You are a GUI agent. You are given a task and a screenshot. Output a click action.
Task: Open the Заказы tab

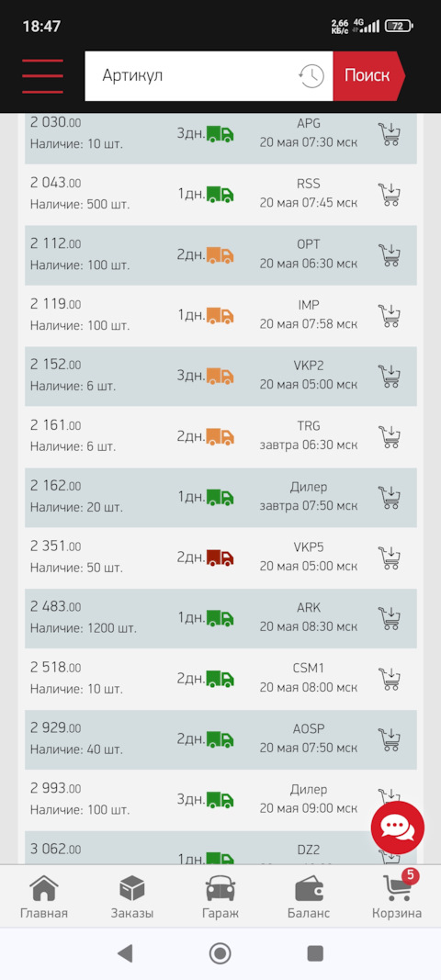(132, 896)
